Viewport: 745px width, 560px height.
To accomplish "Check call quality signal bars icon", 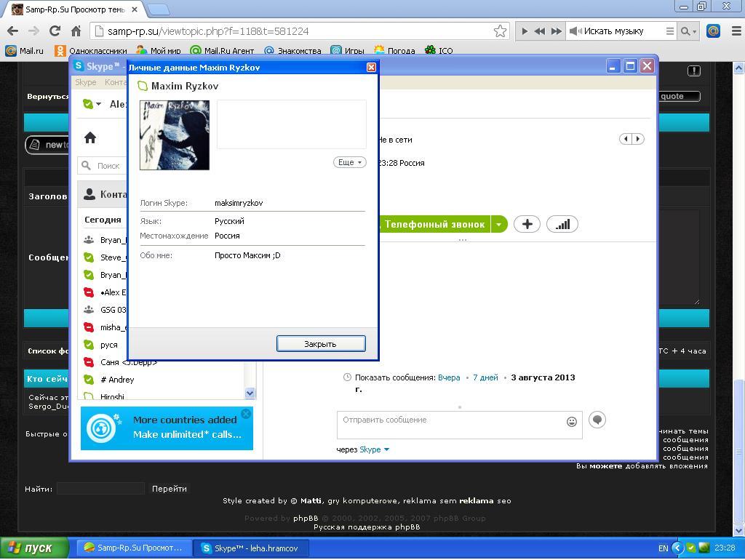I will click(562, 224).
